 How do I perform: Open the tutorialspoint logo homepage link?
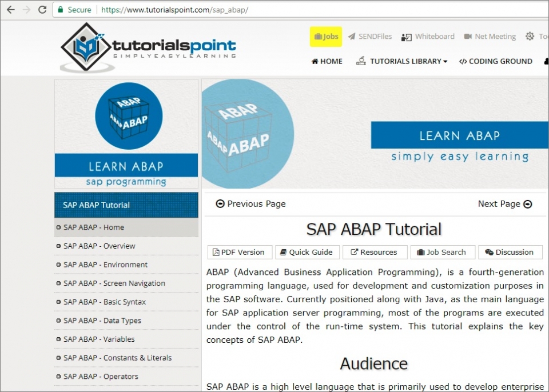(149, 47)
